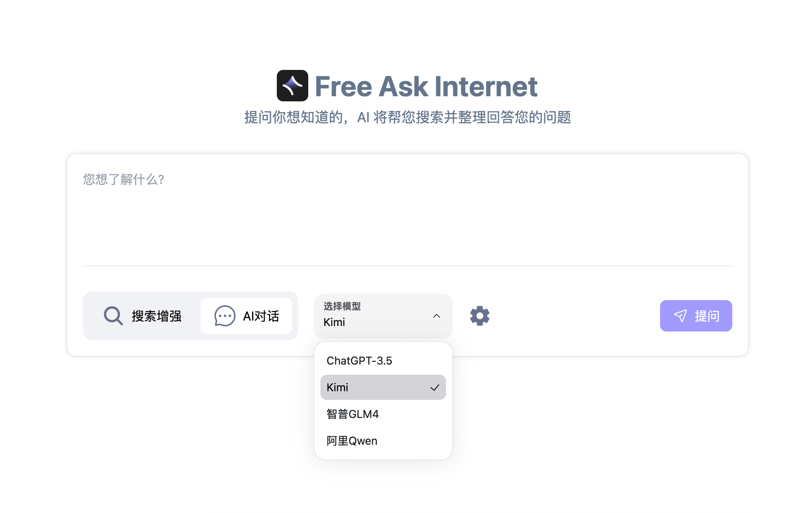
Task: Click the 选择模型 dropdown showing Kimi
Action: pos(382,316)
